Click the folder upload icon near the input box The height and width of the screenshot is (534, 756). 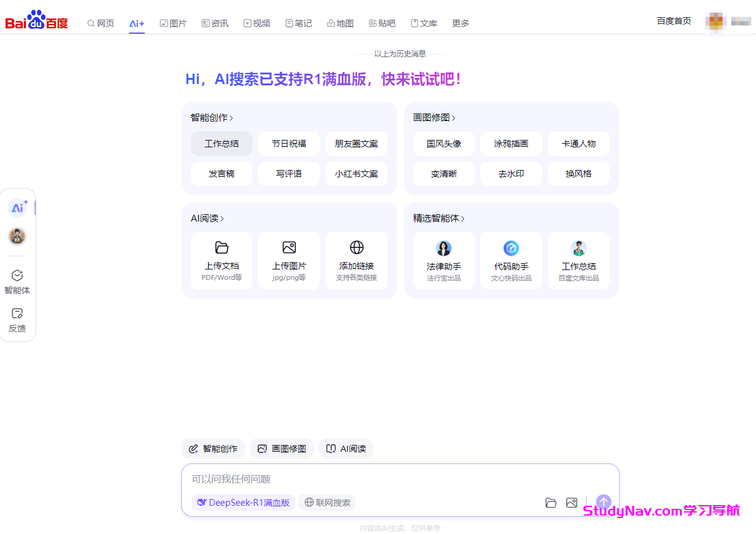point(551,502)
